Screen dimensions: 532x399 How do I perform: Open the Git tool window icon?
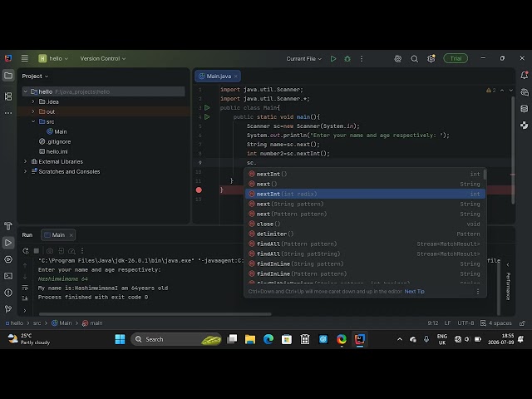pos(8,308)
